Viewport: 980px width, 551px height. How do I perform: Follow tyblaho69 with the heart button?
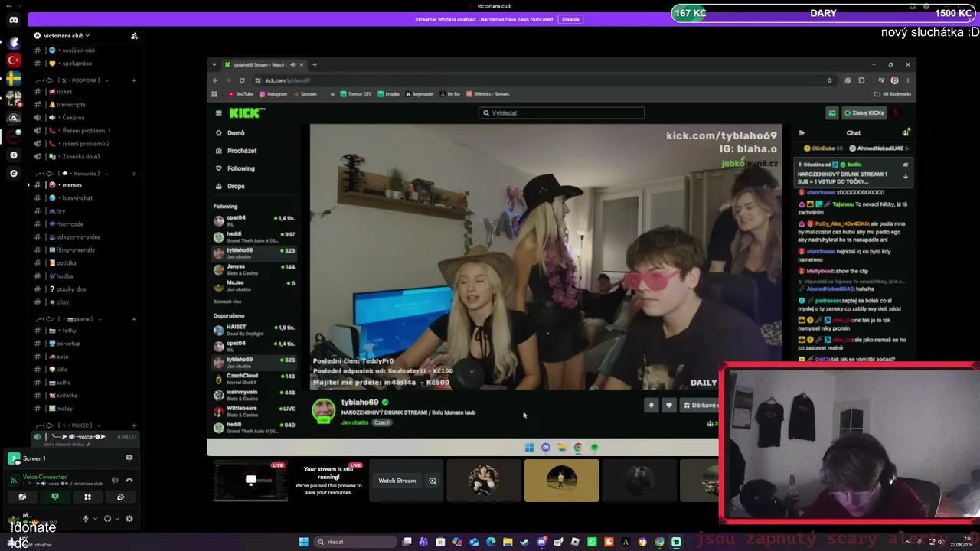pyautogui.click(x=669, y=406)
